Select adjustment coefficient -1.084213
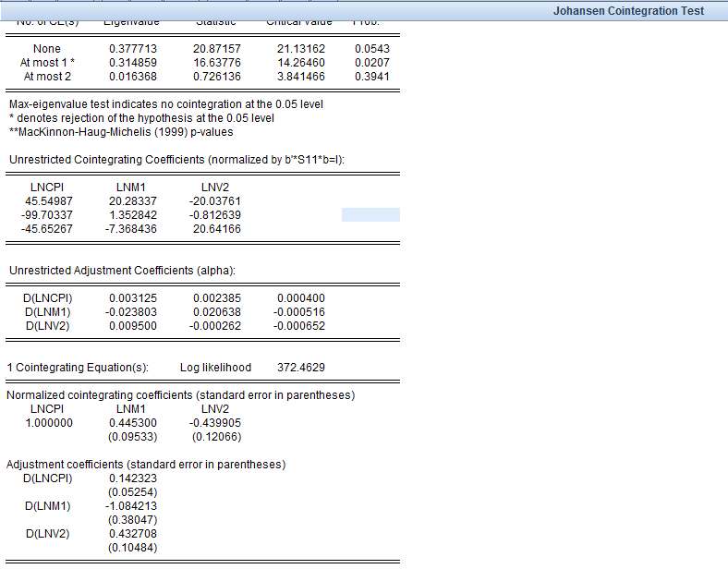 (x=131, y=506)
